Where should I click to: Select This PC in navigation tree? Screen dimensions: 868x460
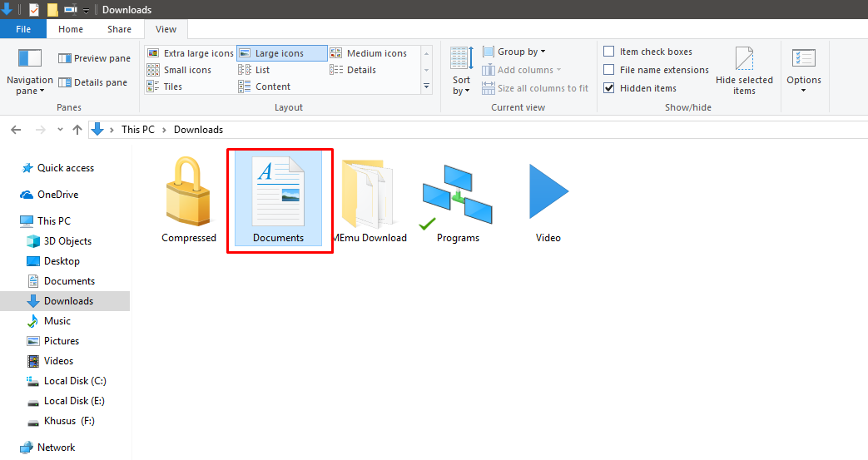[x=46, y=221]
